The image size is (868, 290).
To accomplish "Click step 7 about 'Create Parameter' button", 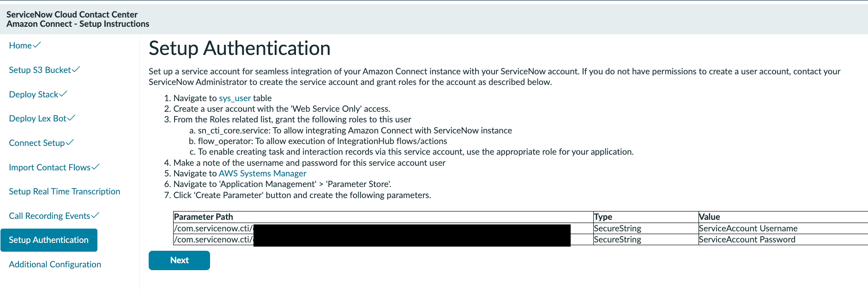I will tap(302, 195).
